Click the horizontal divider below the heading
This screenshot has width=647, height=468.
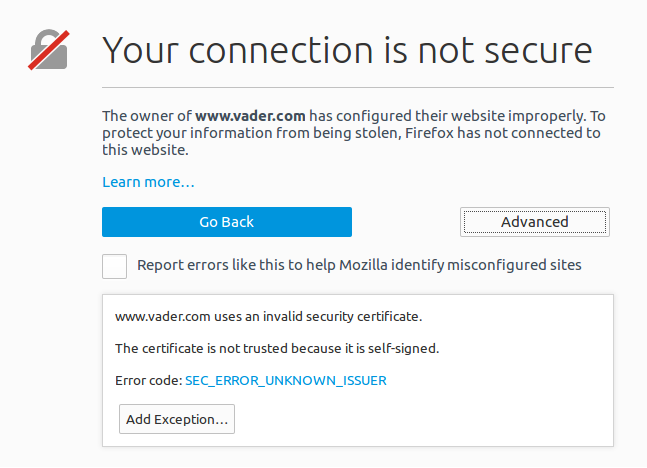tap(358, 87)
